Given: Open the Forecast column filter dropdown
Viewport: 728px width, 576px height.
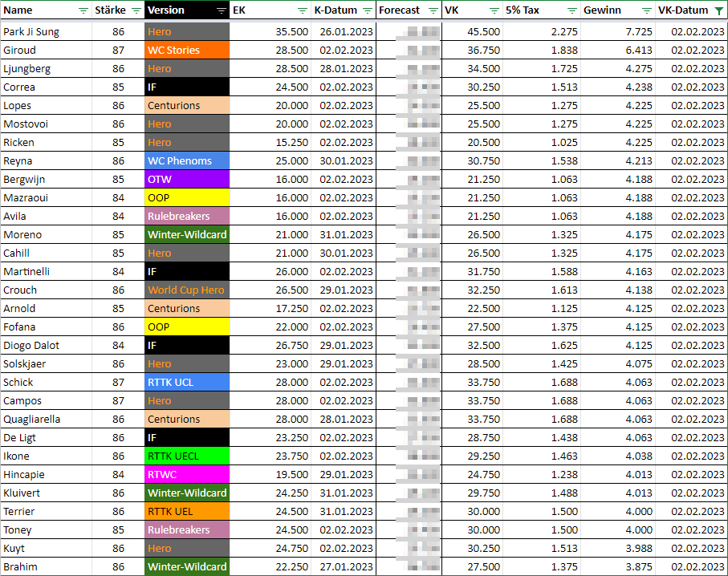Looking at the screenshot, I should click(433, 10).
